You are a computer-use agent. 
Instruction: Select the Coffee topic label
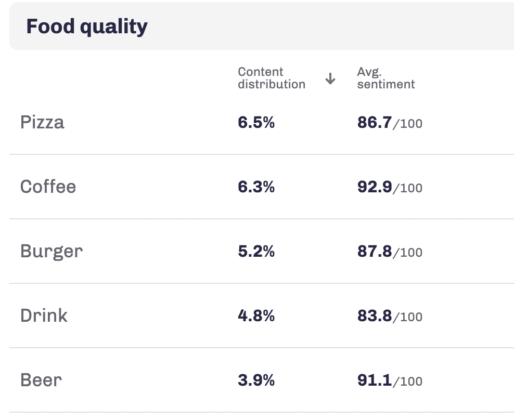pyautogui.click(x=48, y=187)
